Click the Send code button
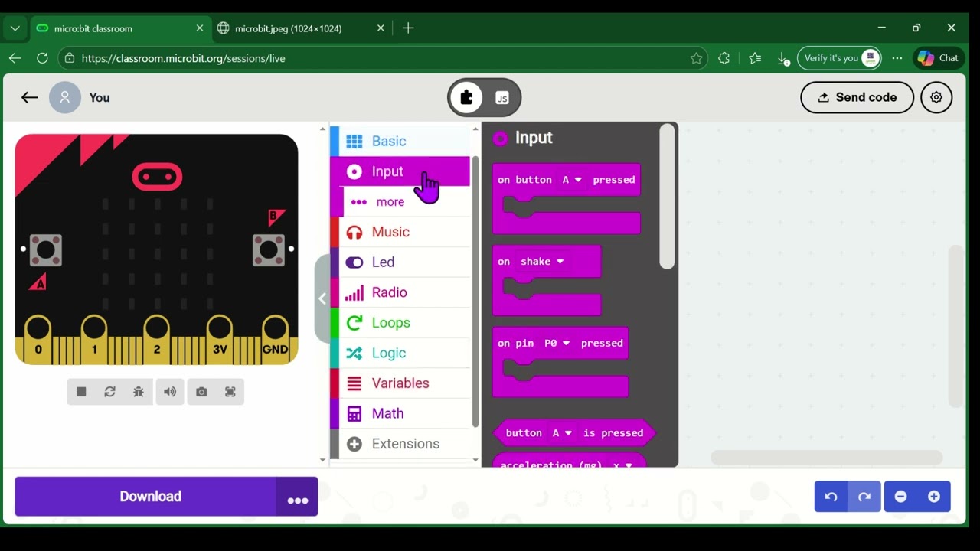The width and height of the screenshot is (980, 551). 857,97
